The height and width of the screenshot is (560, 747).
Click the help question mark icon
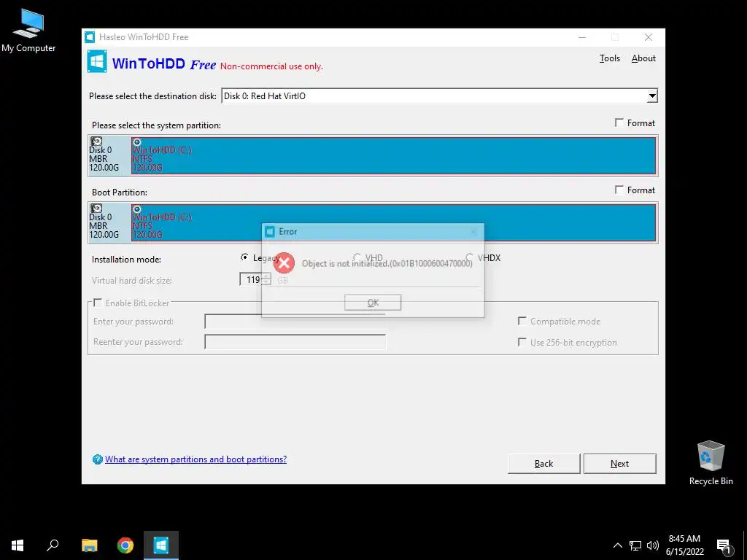tap(98, 459)
